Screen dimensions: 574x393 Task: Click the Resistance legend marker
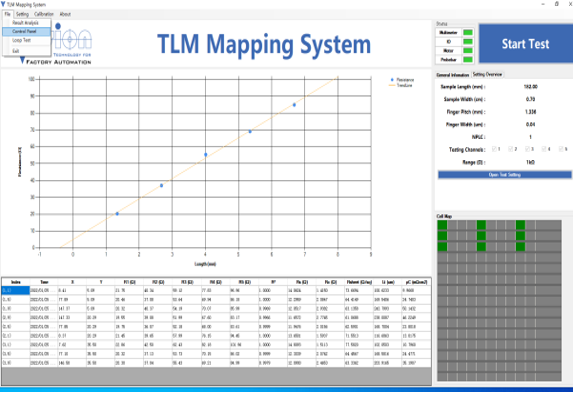(x=392, y=79)
